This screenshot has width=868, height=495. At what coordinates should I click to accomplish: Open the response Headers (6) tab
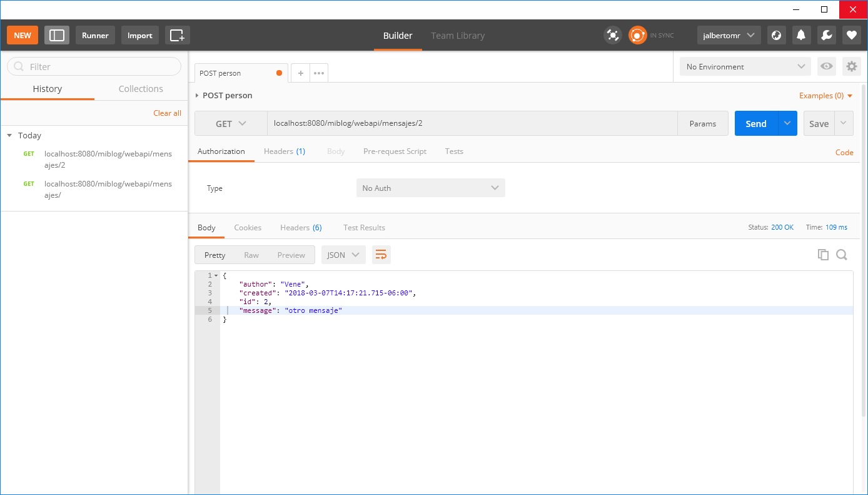click(301, 228)
